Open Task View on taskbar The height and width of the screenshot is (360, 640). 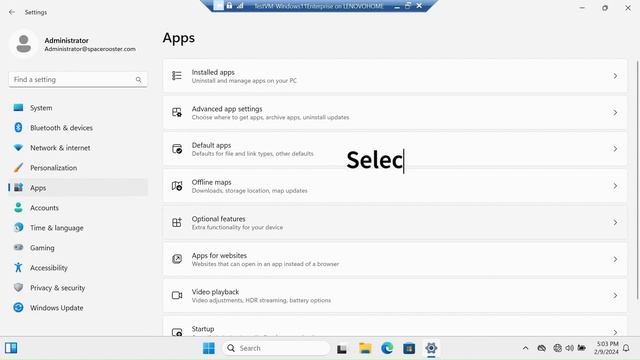tap(342, 349)
